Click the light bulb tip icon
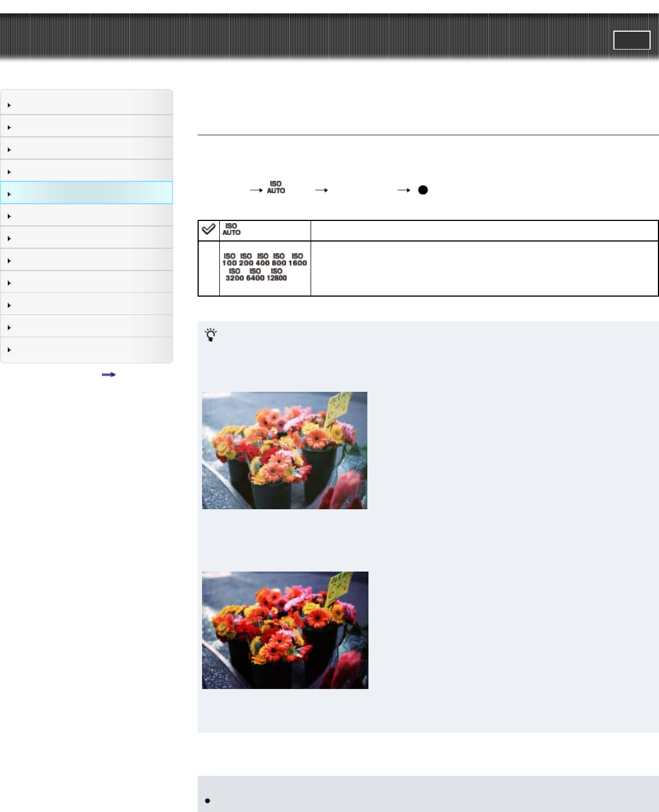 (211, 335)
